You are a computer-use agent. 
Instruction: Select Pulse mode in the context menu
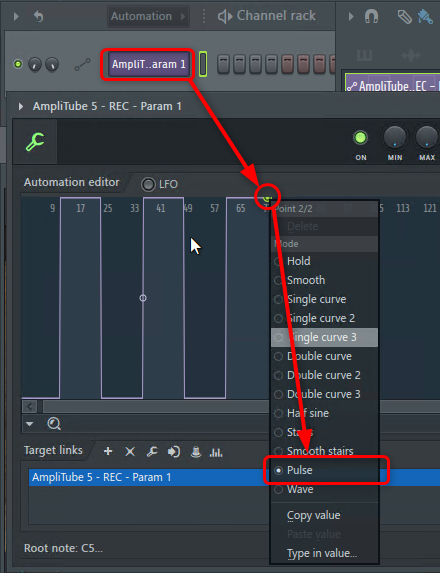click(324, 470)
